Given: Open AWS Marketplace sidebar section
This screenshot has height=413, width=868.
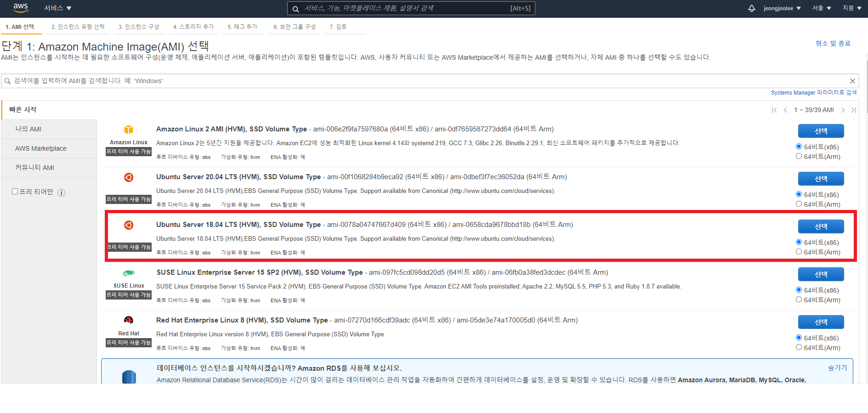Looking at the screenshot, I should (x=49, y=148).
